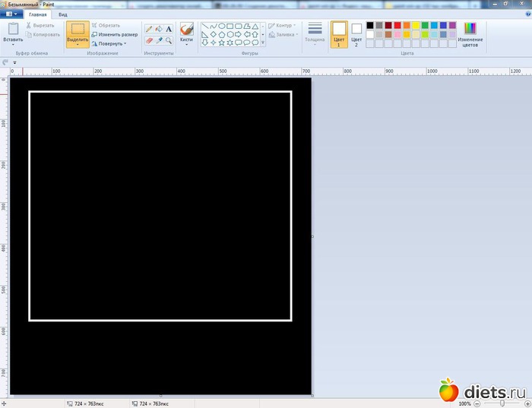Click the Help question mark icon
The height and width of the screenshot is (408, 532).
click(526, 14)
